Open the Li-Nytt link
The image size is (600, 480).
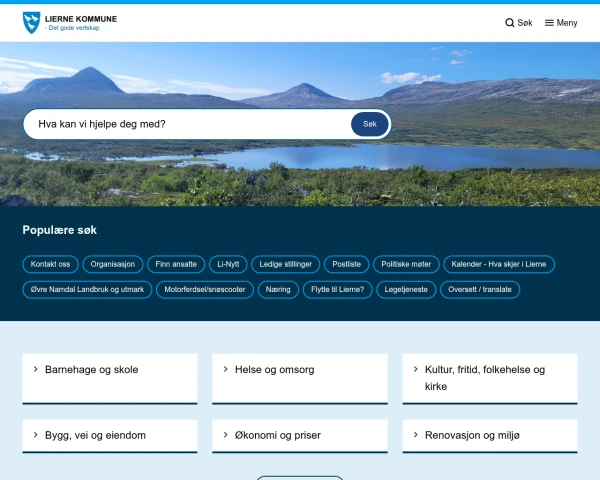click(228, 264)
